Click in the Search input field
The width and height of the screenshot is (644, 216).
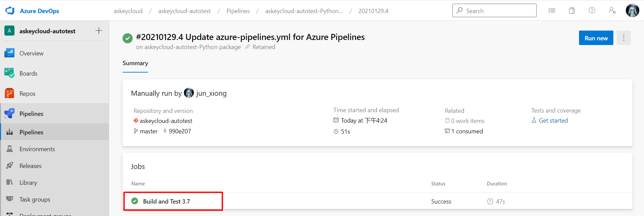(x=498, y=11)
